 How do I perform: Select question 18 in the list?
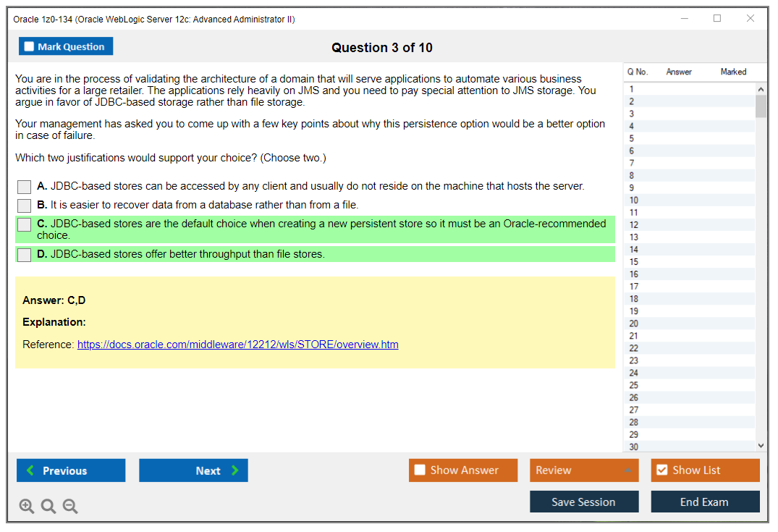click(689, 299)
